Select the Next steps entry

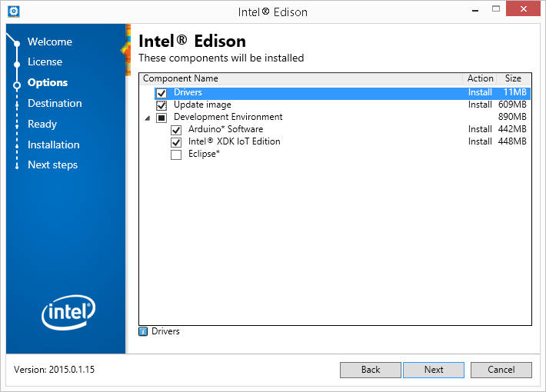[x=52, y=164]
